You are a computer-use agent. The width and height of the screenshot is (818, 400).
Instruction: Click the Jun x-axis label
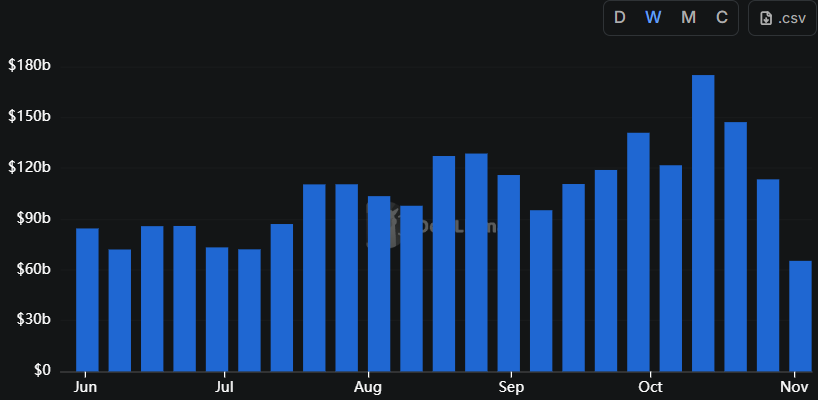click(x=86, y=387)
